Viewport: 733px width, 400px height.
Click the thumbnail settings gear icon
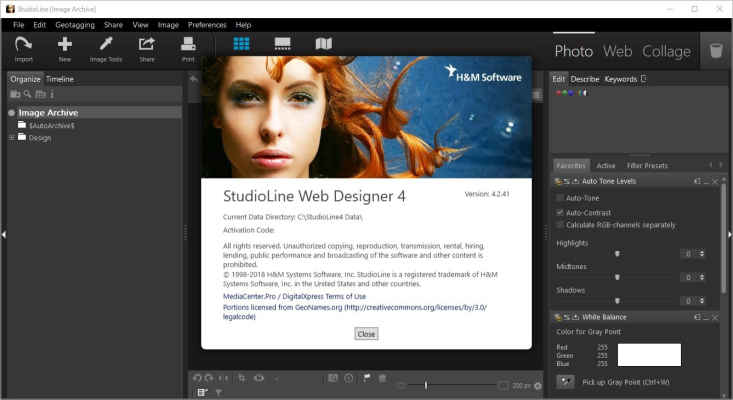tap(538, 386)
